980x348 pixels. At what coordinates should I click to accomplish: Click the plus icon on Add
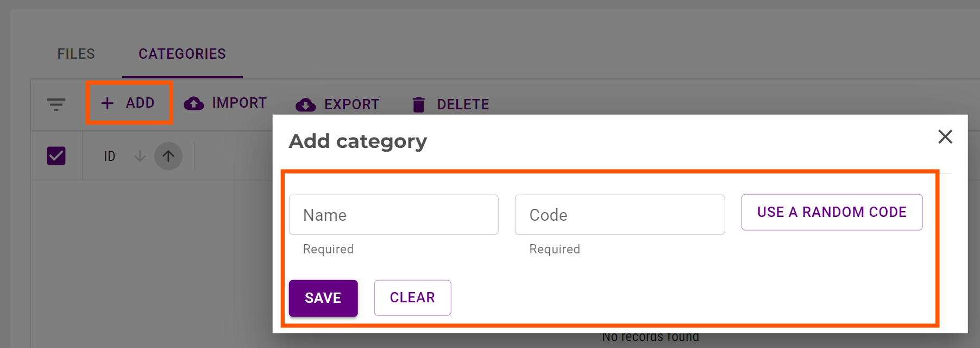[x=108, y=103]
